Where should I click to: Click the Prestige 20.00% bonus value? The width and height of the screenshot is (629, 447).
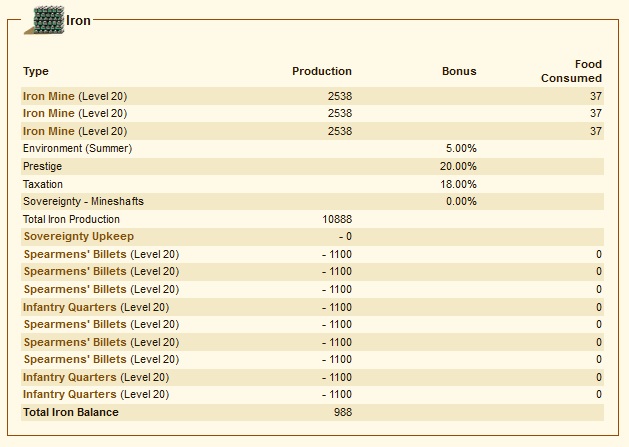point(458,167)
